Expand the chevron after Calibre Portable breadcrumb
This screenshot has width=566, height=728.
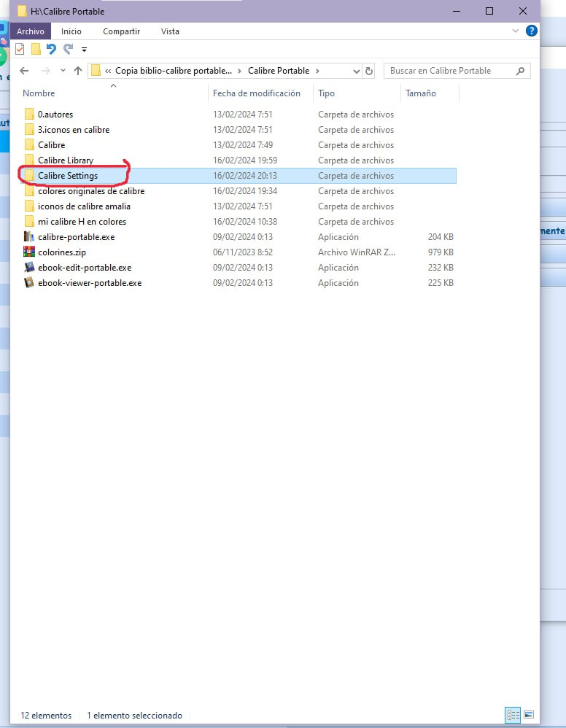(317, 71)
